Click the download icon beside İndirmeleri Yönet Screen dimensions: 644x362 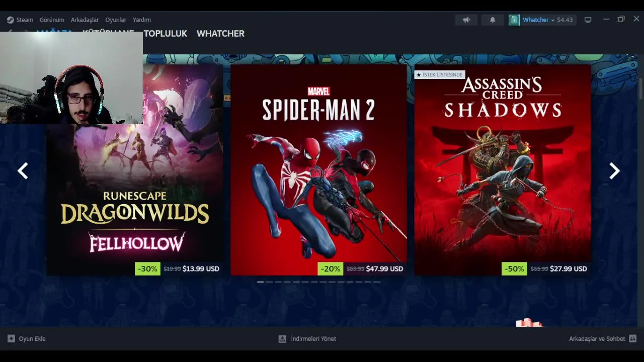(x=282, y=339)
